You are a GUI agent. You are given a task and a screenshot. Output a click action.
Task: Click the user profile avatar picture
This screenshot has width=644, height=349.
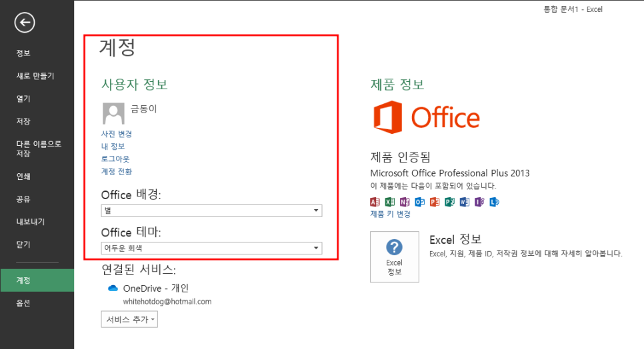(x=113, y=113)
